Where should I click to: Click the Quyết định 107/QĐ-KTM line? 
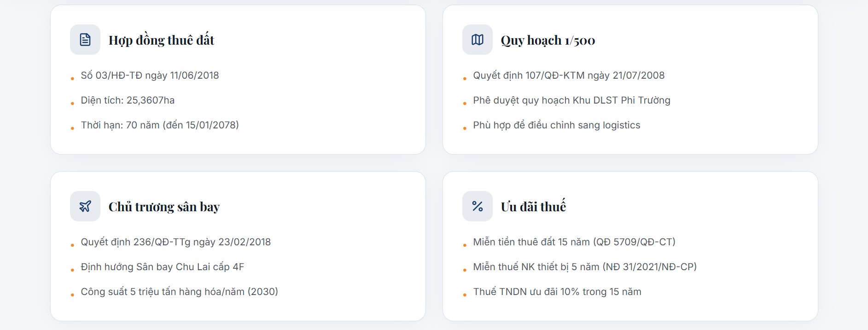point(569,75)
